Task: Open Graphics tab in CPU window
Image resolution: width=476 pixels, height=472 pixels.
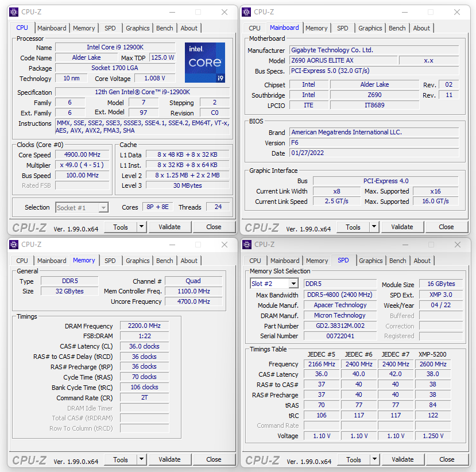Action: (x=138, y=28)
